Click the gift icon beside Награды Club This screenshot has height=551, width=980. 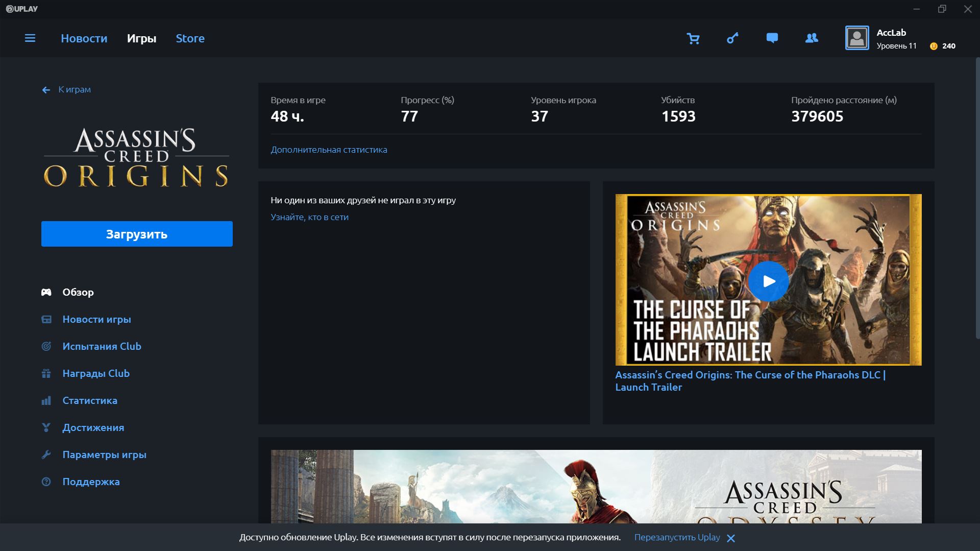[x=46, y=373]
